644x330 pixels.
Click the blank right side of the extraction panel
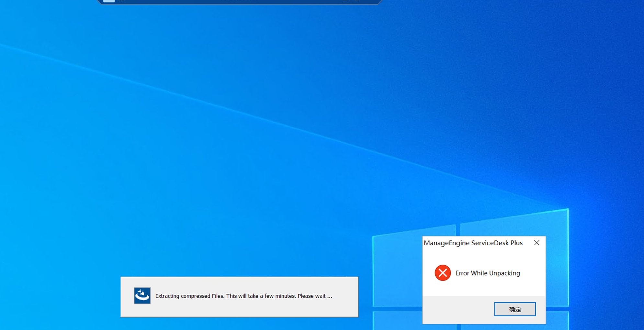(346, 296)
